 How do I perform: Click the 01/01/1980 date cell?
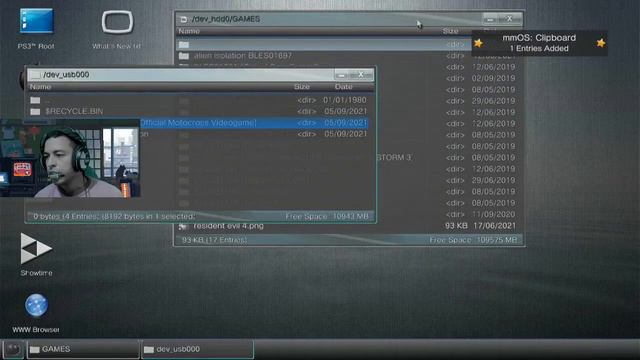(345, 100)
